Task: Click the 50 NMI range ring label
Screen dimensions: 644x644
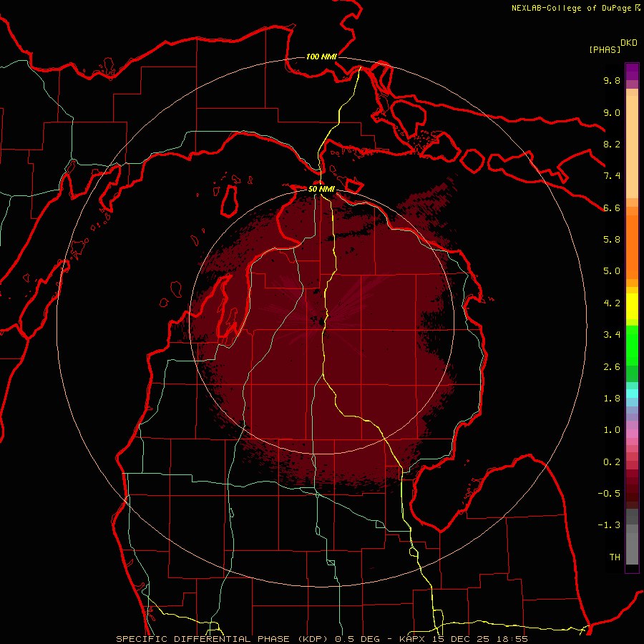Action: click(x=321, y=190)
